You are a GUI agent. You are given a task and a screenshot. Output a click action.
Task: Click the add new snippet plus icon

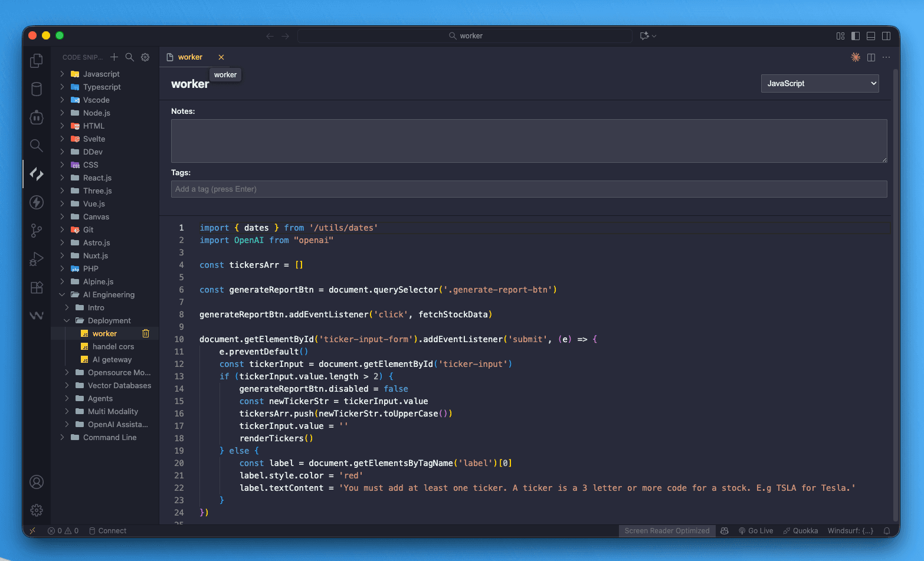(114, 57)
